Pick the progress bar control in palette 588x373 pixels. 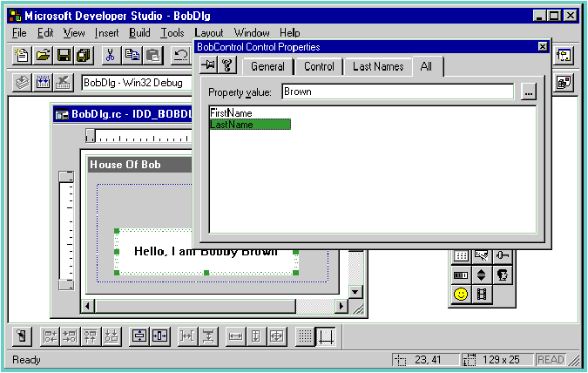pos(461,275)
